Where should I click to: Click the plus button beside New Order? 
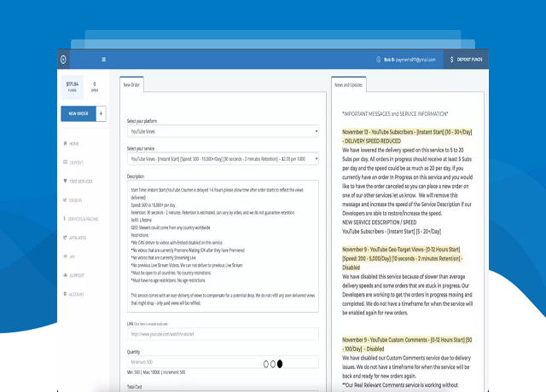tap(102, 113)
